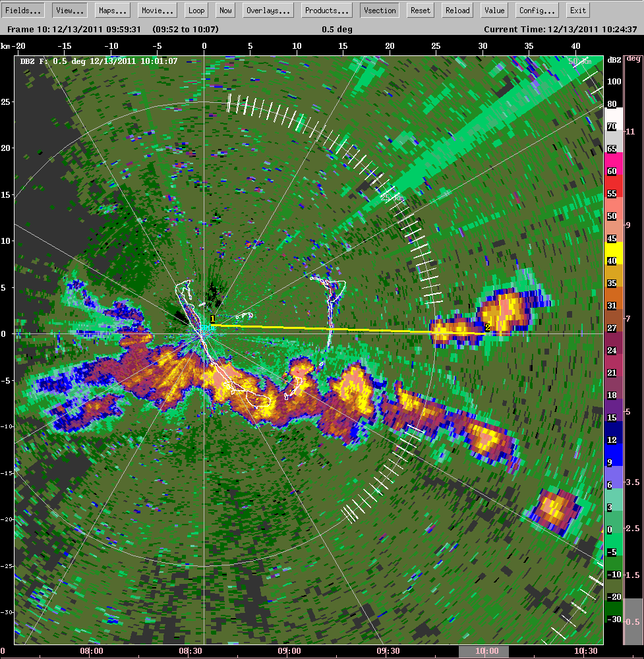Activate the Vsection cross-section tool
This screenshot has width=644, height=659.
(379, 10)
